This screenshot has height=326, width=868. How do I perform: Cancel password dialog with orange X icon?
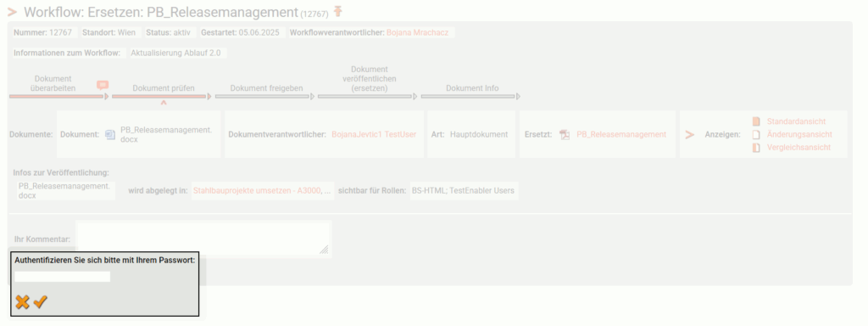tap(22, 302)
